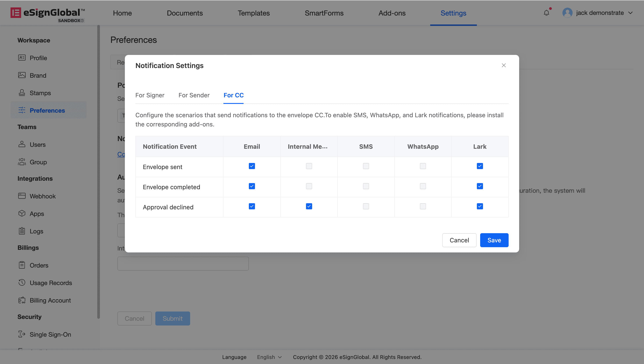Switch to the For Signer tab

(150, 95)
